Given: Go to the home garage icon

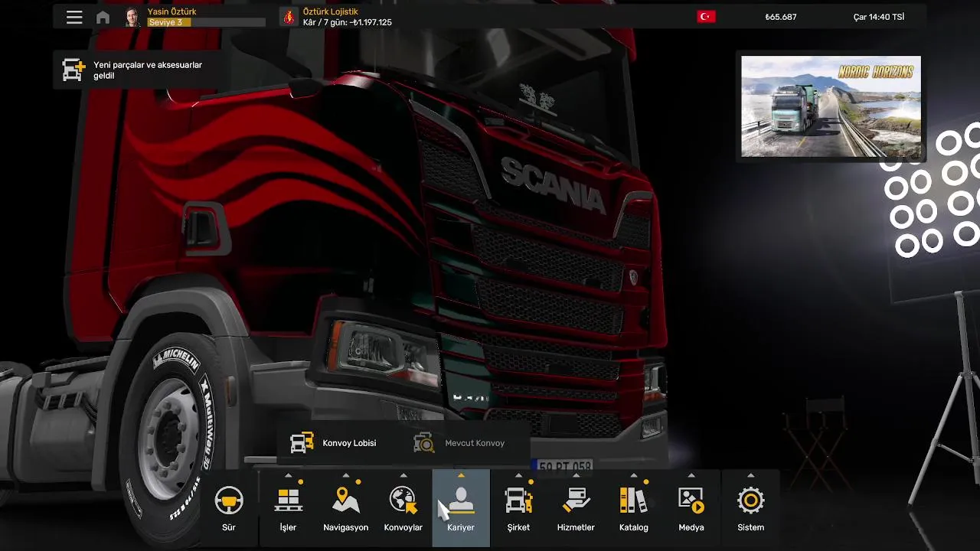Looking at the screenshot, I should 103,17.
